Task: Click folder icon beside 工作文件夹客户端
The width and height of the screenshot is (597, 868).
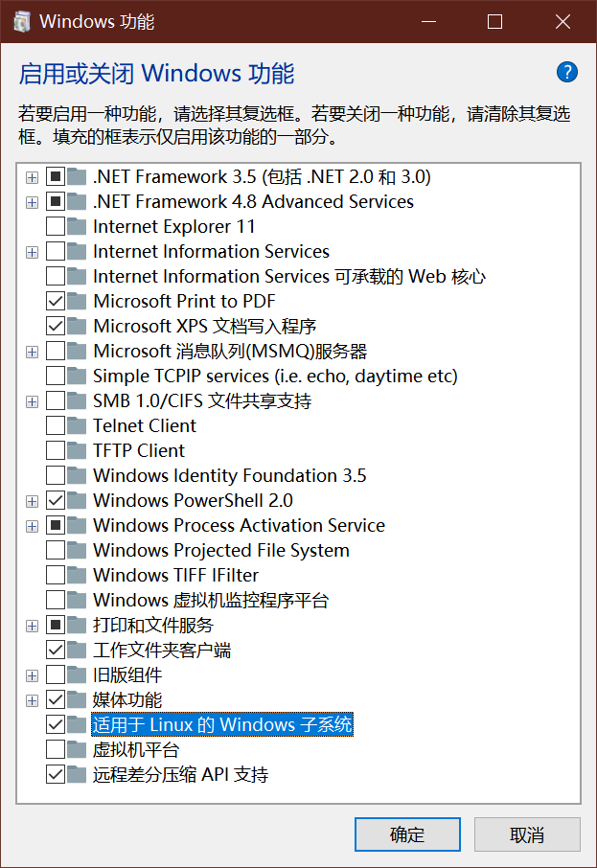Action: [x=77, y=650]
